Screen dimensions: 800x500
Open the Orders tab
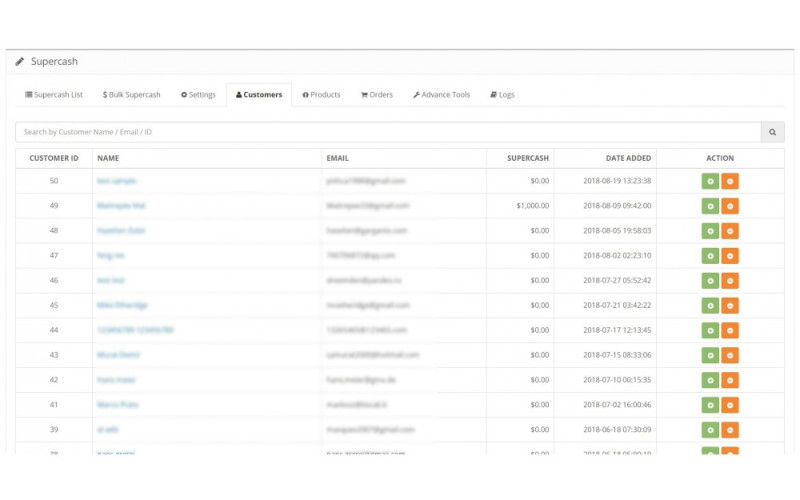pyautogui.click(x=377, y=95)
